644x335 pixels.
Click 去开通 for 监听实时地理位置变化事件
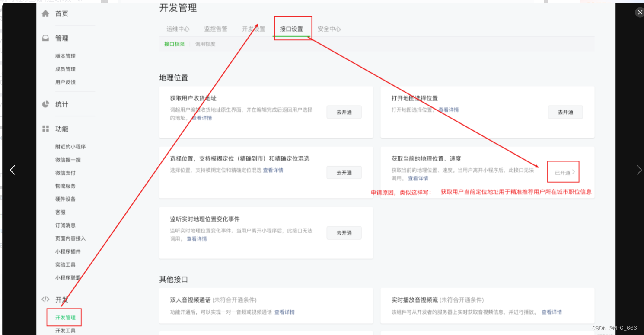(344, 233)
